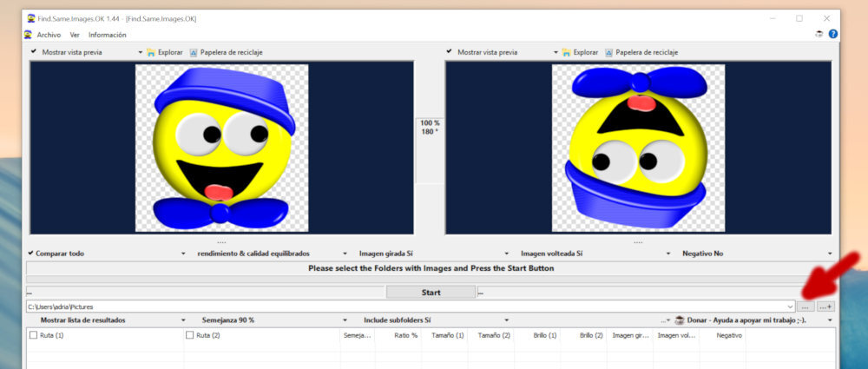The height and width of the screenshot is (369, 868).
Task: Click the blue help question mark icon
Action: pyautogui.click(x=833, y=35)
